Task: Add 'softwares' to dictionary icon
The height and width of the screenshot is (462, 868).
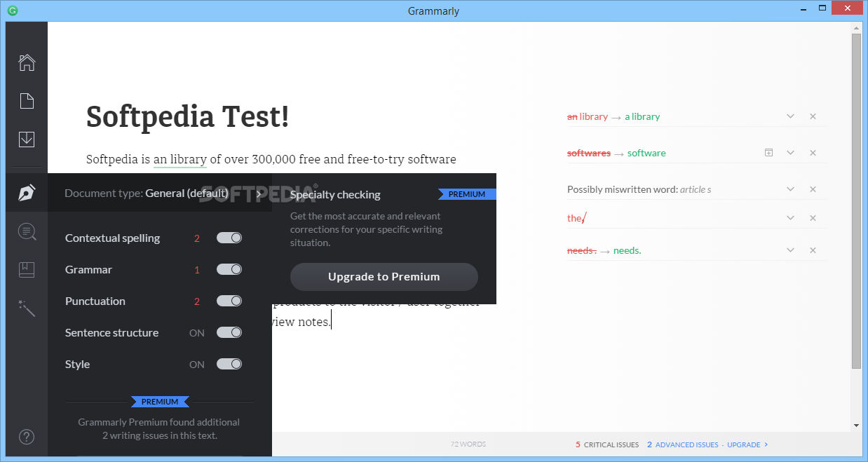Action: pyautogui.click(x=768, y=153)
